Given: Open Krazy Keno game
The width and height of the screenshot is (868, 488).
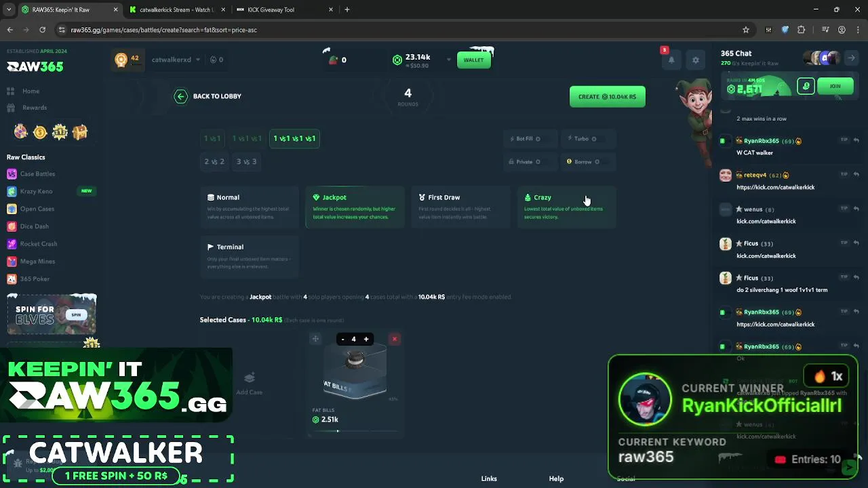Looking at the screenshot, I should [36, 191].
